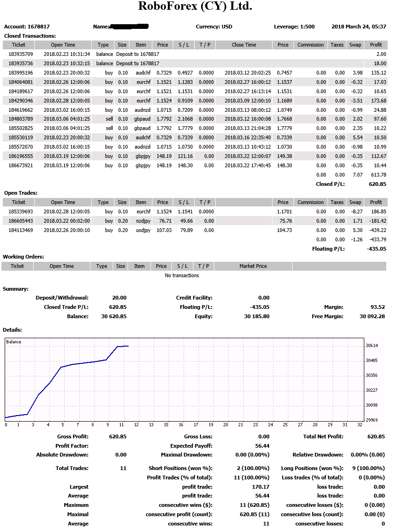This screenshot has height=532, width=396.
Task: Click the Free Margin value 30 092.28
Action: (372, 317)
